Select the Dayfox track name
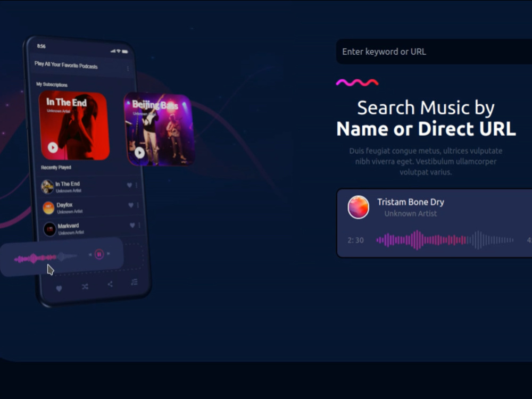Screen dimensions: 532x399 [x=64, y=205]
